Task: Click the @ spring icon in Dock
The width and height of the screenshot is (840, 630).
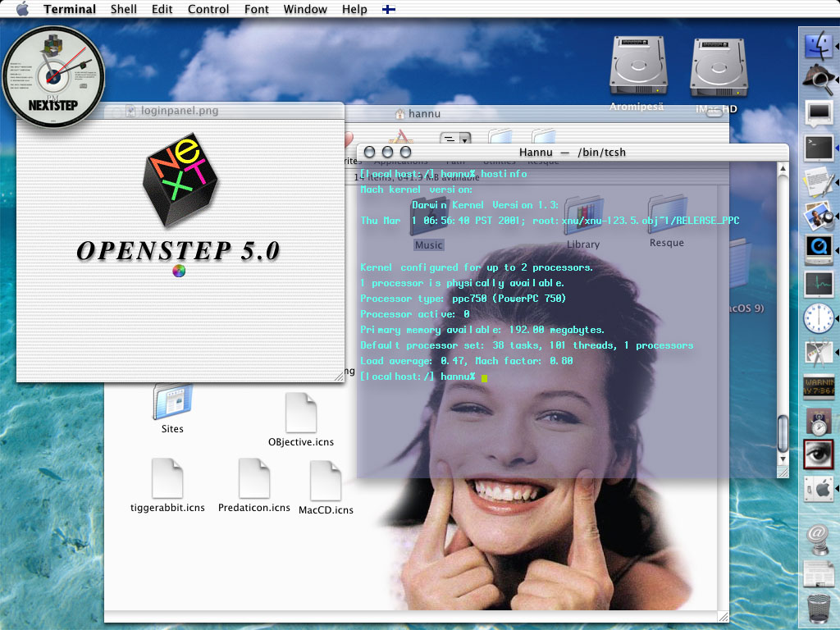Action: click(x=818, y=540)
